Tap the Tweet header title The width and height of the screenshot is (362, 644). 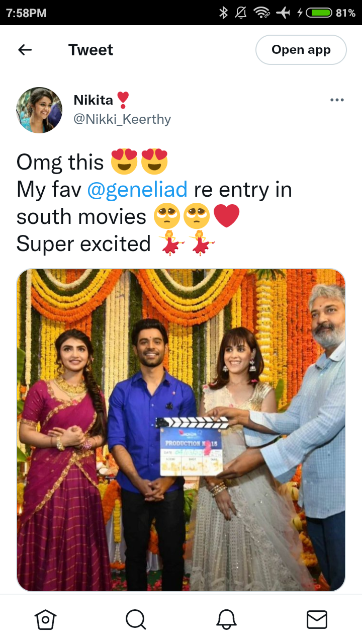[90, 50]
